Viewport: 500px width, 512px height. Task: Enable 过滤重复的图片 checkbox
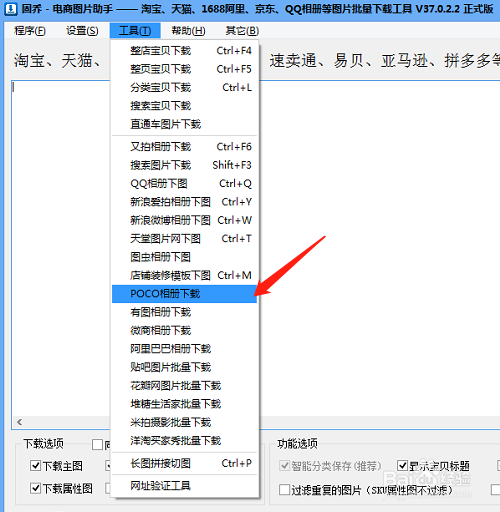pos(284,490)
